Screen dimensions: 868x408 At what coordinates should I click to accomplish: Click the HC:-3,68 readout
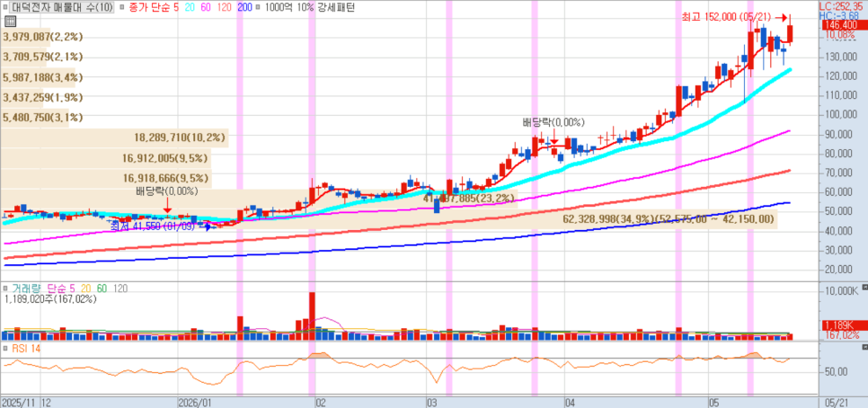(x=838, y=15)
